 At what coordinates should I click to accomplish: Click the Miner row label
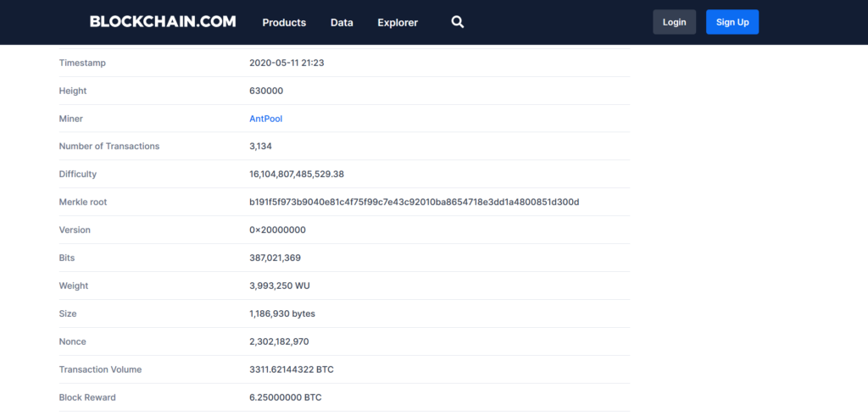(71, 119)
